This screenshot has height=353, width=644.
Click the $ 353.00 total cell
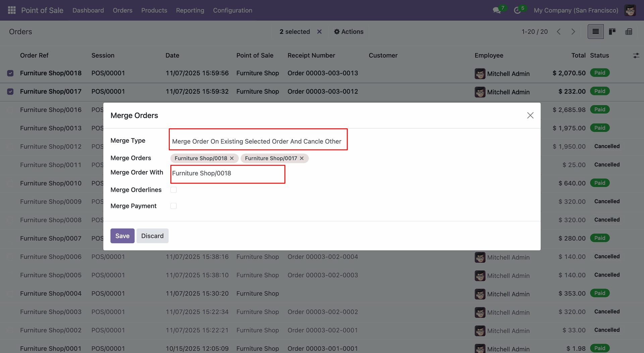point(572,294)
